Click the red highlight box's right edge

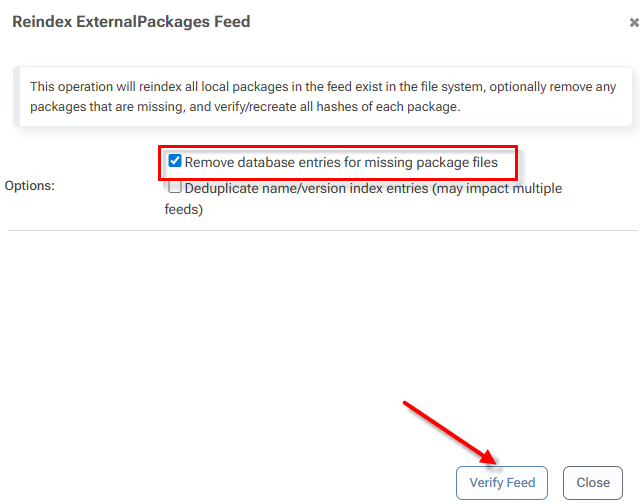[517, 162]
